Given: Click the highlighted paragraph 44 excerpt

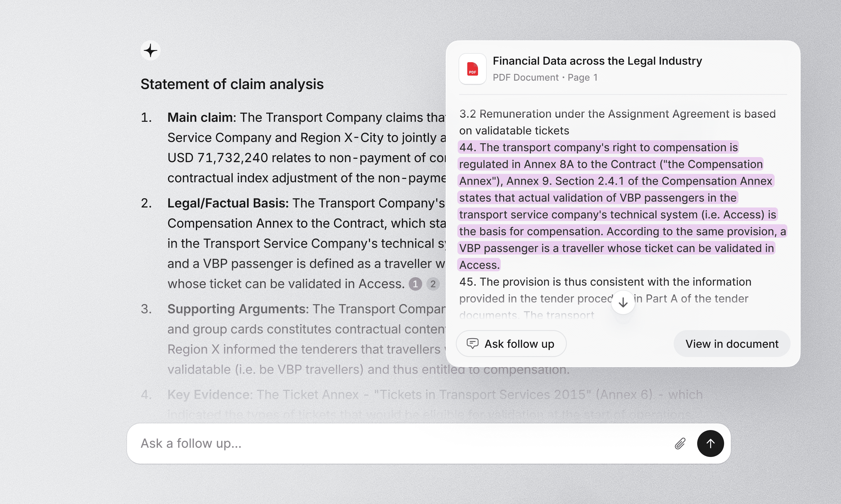Looking at the screenshot, I should tap(622, 206).
